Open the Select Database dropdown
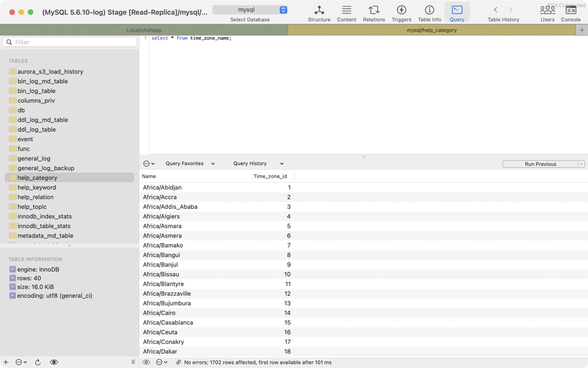Viewport: 588px width, 368px height. [250, 10]
